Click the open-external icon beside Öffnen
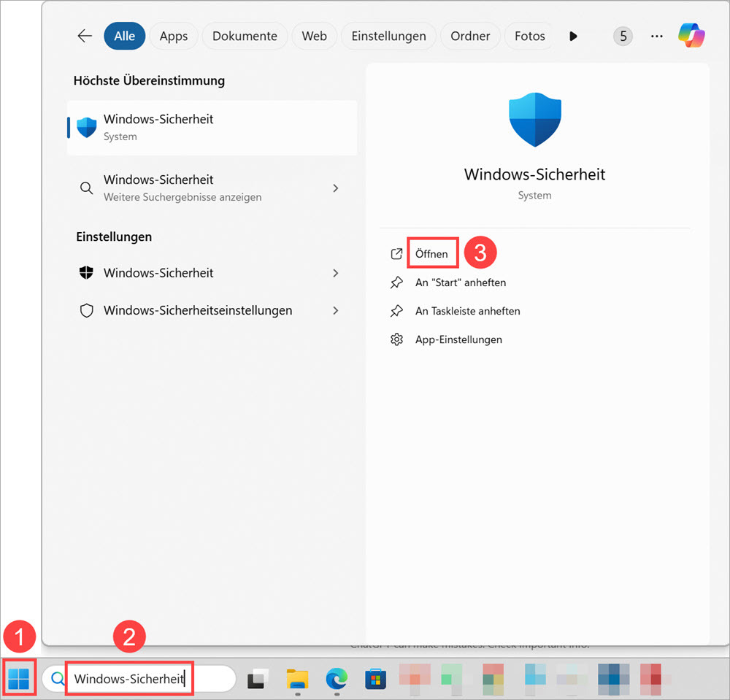Screen dimensions: 730x700 (x=396, y=254)
